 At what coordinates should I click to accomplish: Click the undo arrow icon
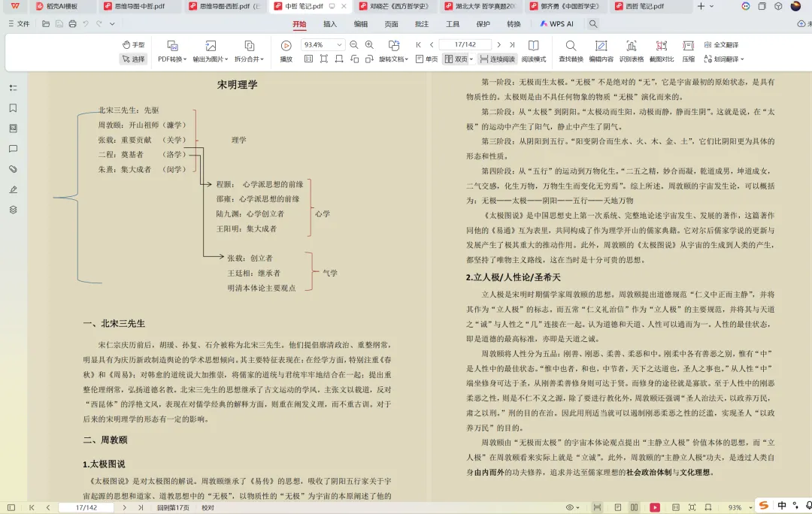[x=86, y=24]
